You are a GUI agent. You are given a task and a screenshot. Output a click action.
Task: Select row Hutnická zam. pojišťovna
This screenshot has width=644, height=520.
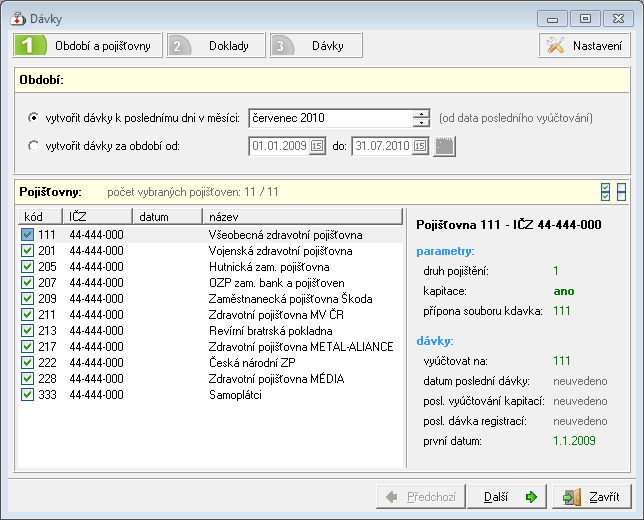210,267
